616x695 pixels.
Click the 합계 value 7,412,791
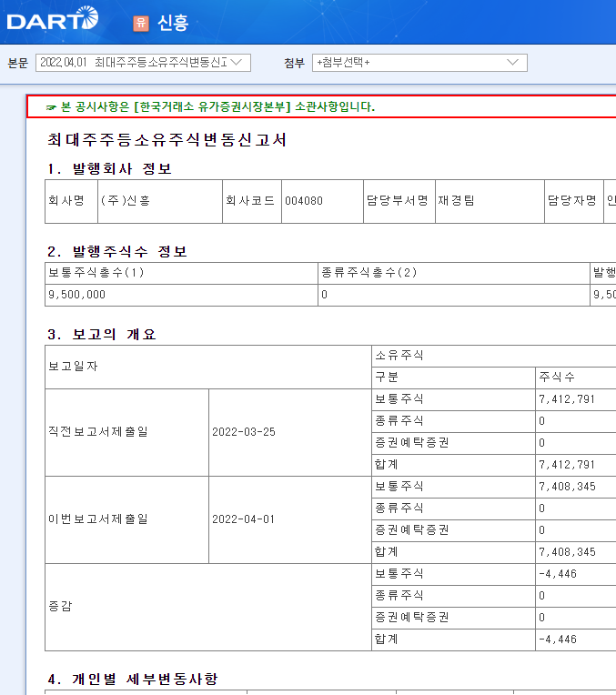(x=566, y=465)
